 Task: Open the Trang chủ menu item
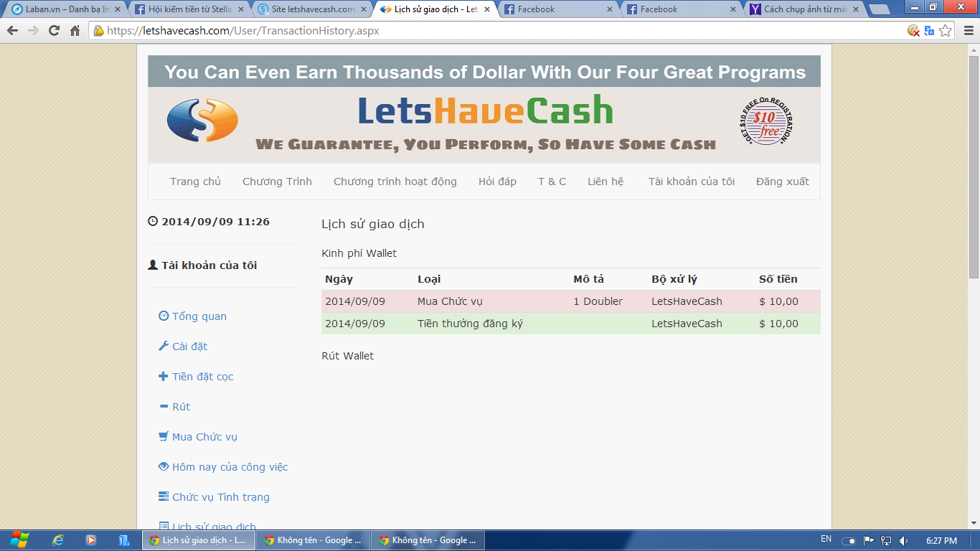[195, 182]
